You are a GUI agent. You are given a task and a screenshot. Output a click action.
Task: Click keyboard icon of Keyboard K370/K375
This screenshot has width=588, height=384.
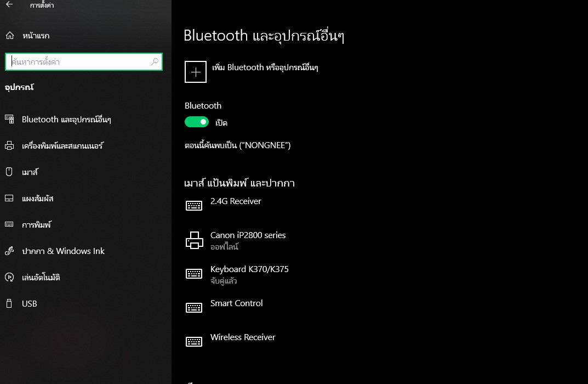(194, 274)
